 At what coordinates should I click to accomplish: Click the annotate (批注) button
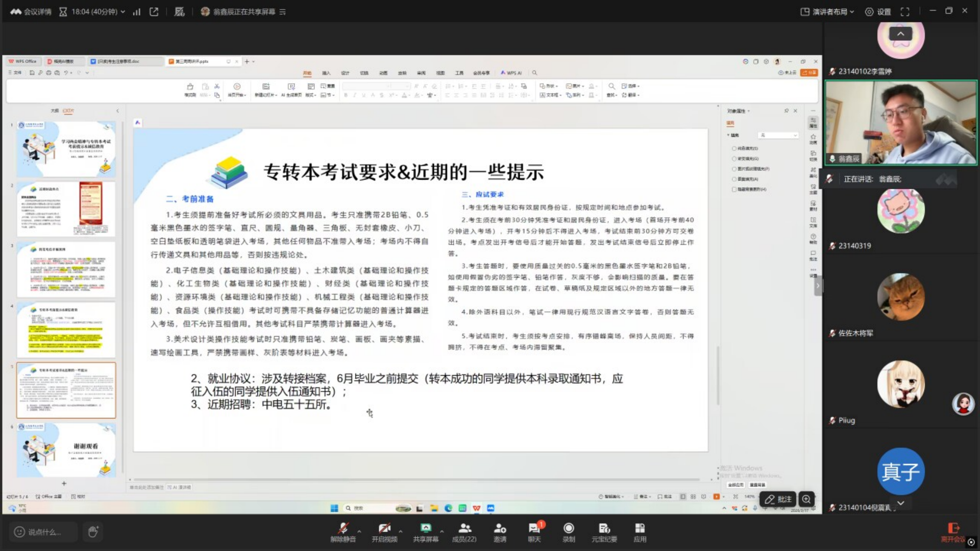pos(778,499)
